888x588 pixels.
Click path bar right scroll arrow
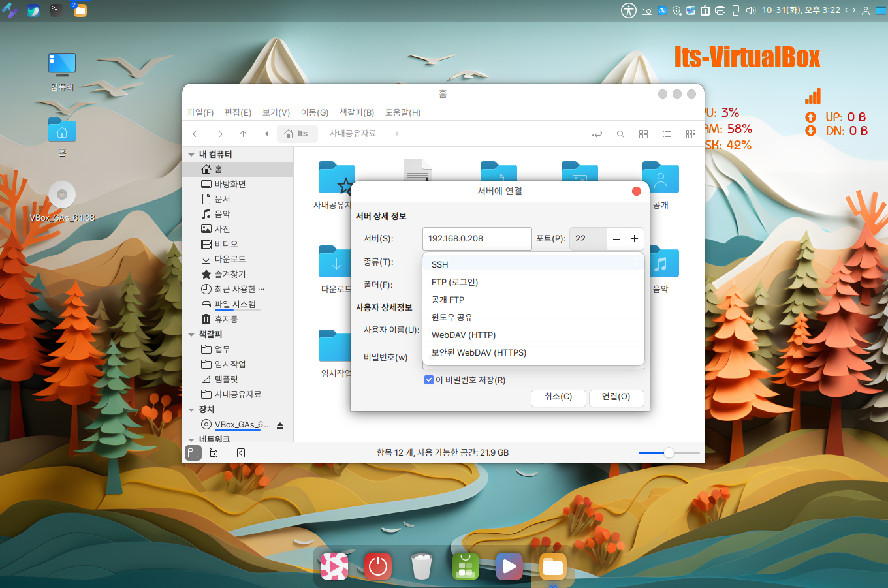397,134
